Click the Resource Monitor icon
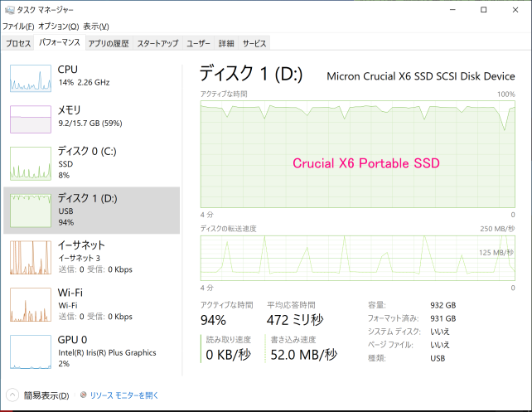The height and width of the screenshot is (412, 532). click(83, 395)
